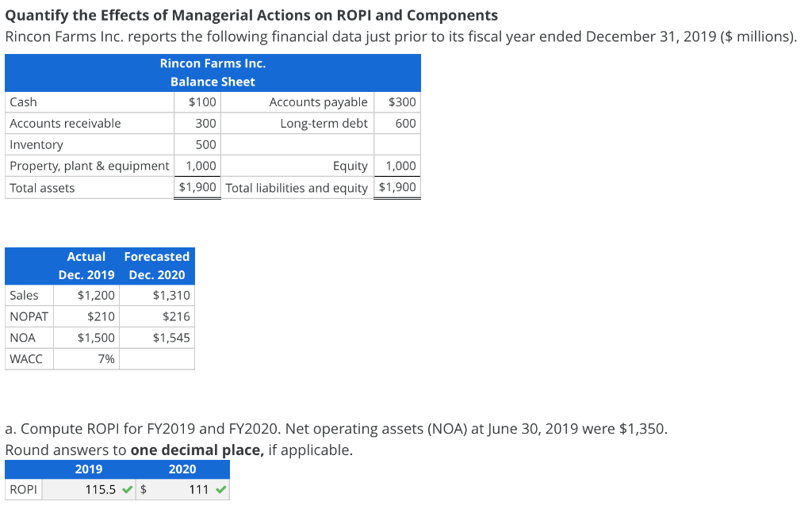Select the Cash value $100 cell
Image resolution: width=812 pixels, height=513 pixels.
tap(197, 102)
